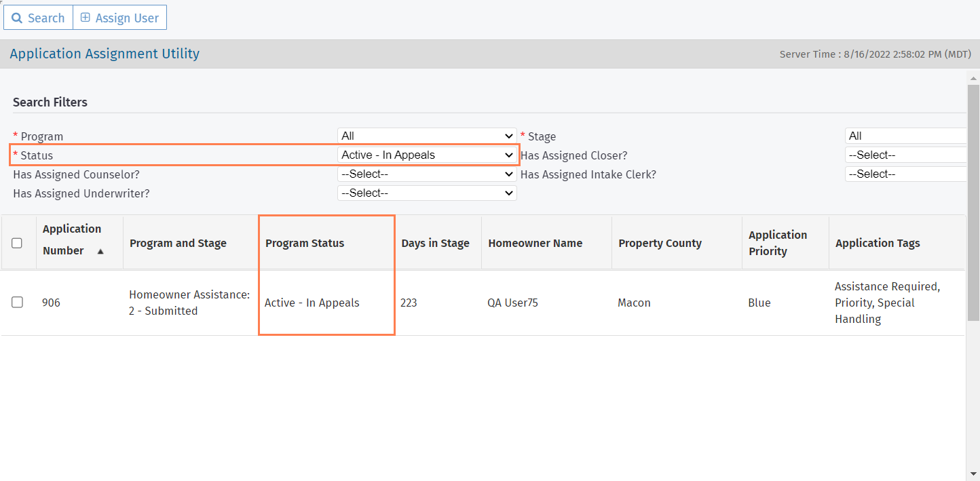The height and width of the screenshot is (481, 980).
Task: Sort by Program Status column header
Action: (x=305, y=243)
